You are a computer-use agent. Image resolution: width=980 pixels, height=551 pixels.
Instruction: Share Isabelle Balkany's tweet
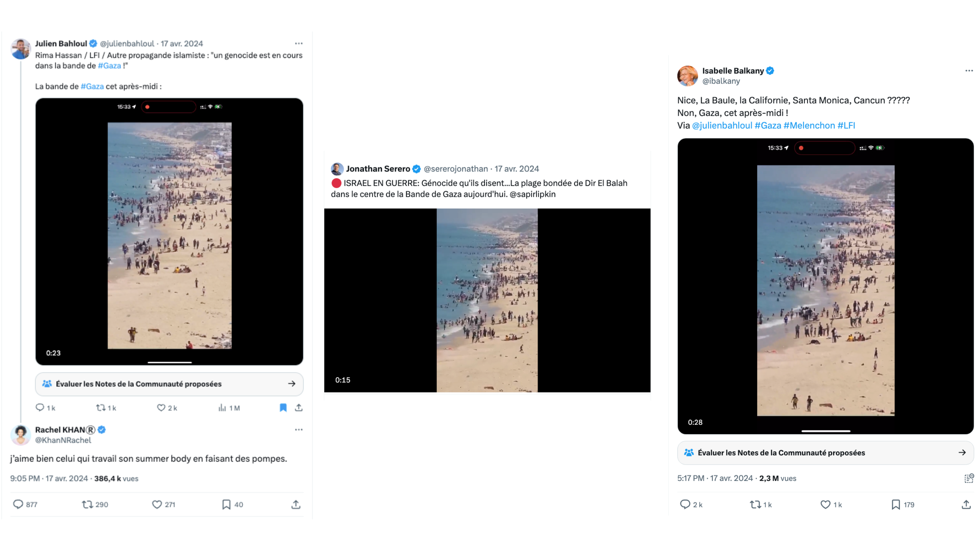[x=966, y=504]
